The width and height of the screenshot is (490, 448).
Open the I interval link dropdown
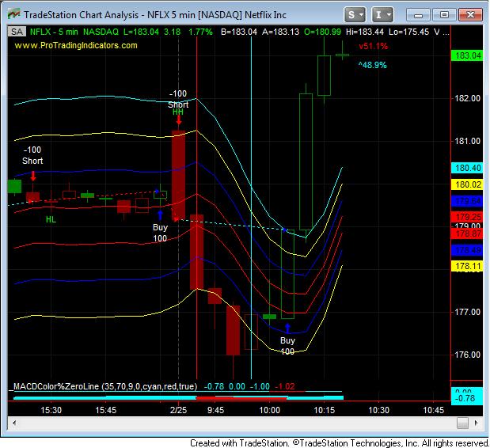pos(382,15)
